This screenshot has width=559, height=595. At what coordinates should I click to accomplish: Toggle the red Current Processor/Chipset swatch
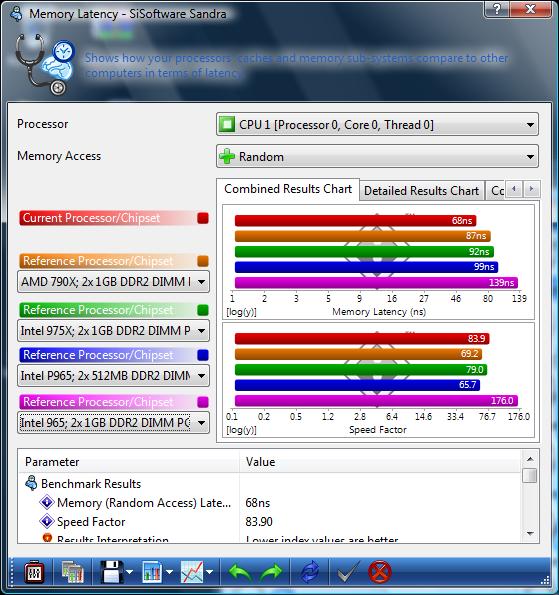click(203, 218)
